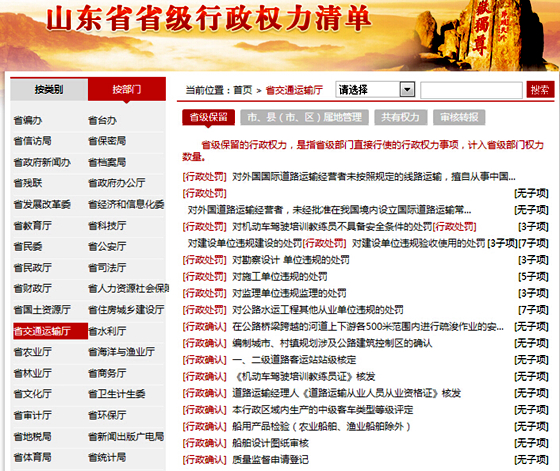Open item 对勘察设计单位违规的处罚
560x471 pixels.
tap(291, 260)
